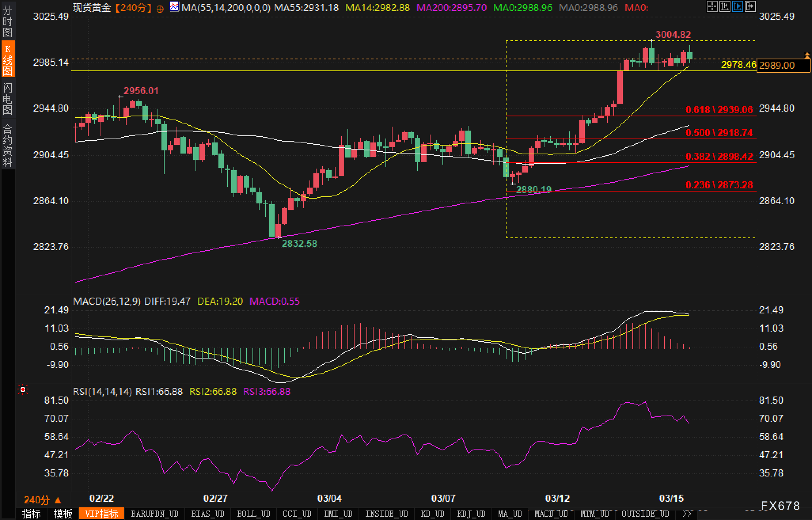This screenshot has width=812, height=520.
Task: Click the orange up arrows above 2989.00
Action: click(x=807, y=55)
